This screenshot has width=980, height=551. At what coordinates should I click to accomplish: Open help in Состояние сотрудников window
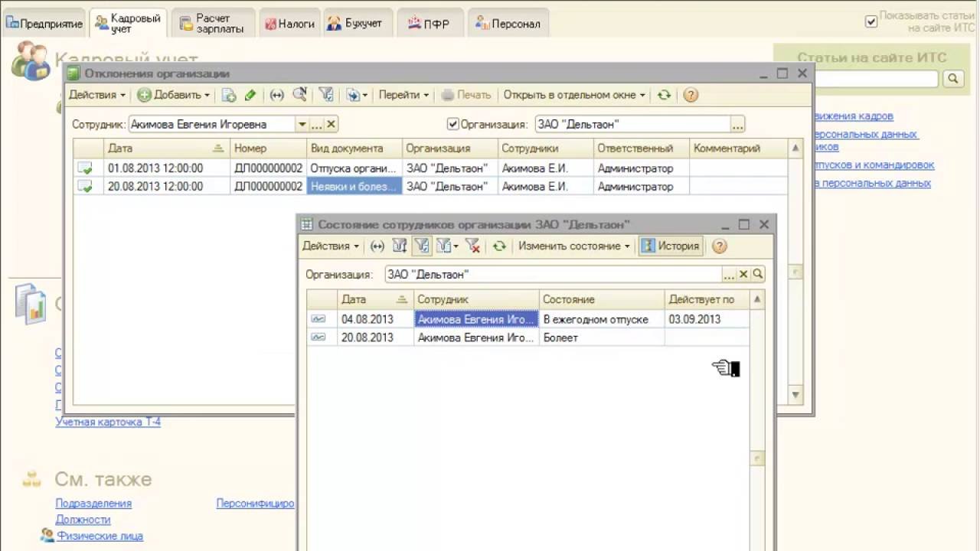click(x=719, y=246)
